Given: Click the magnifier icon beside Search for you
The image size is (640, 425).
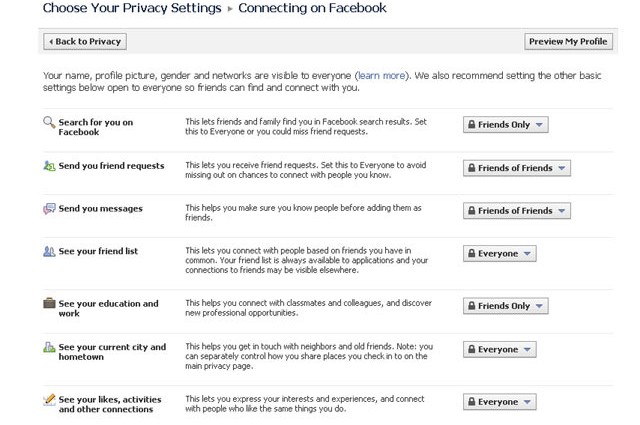Looking at the screenshot, I should pos(49,123).
